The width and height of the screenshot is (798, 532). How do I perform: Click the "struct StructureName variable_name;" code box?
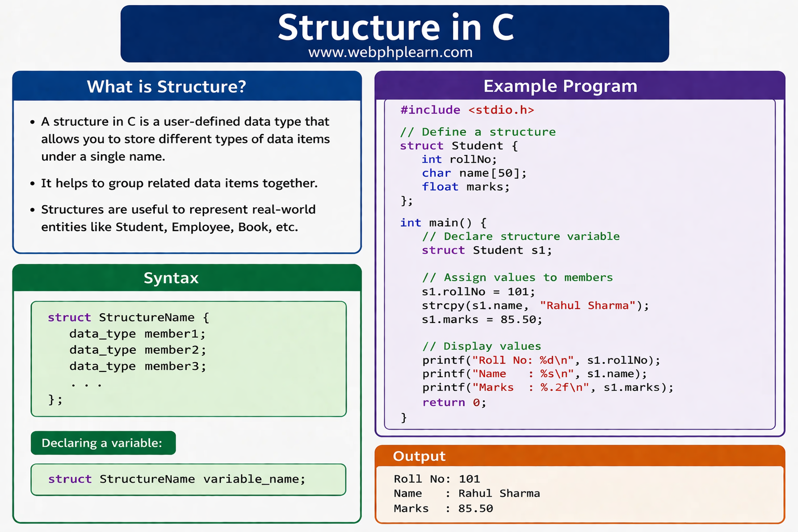pos(188,479)
